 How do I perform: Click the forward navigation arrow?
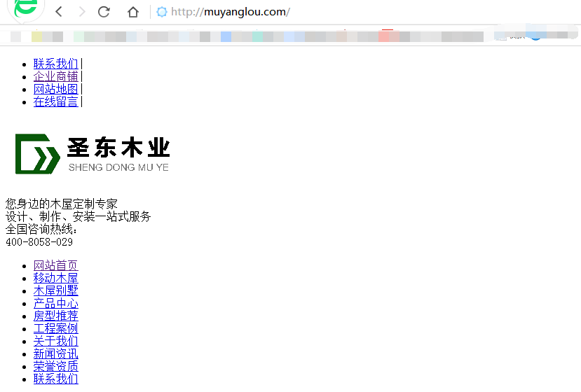click(x=82, y=12)
